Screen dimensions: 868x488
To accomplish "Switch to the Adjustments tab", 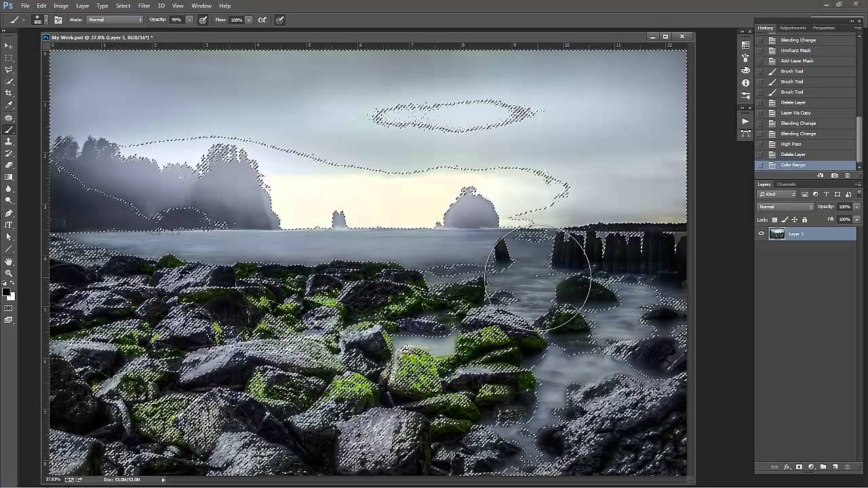I will [x=793, y=28].
